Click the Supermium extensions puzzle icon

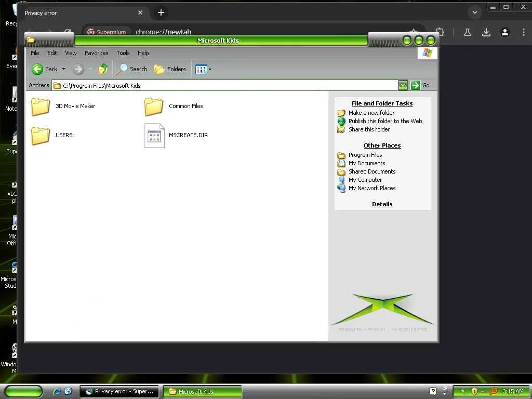(440, 32)
